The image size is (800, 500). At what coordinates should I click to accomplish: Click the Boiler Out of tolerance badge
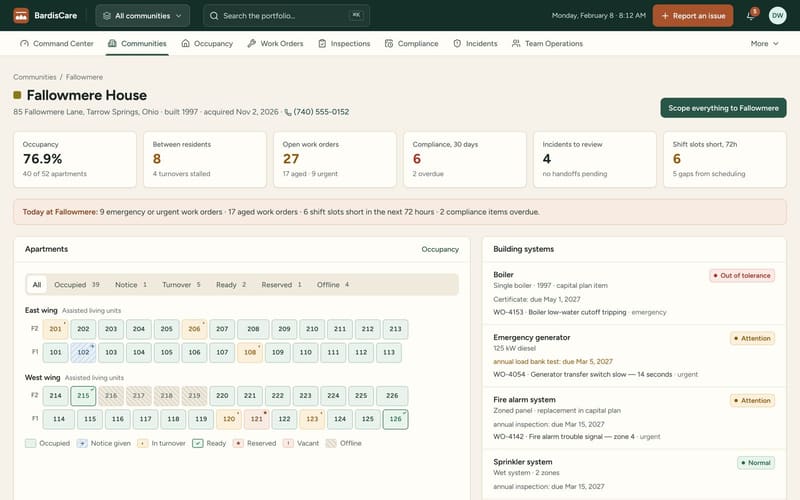(x=742, y=276)
